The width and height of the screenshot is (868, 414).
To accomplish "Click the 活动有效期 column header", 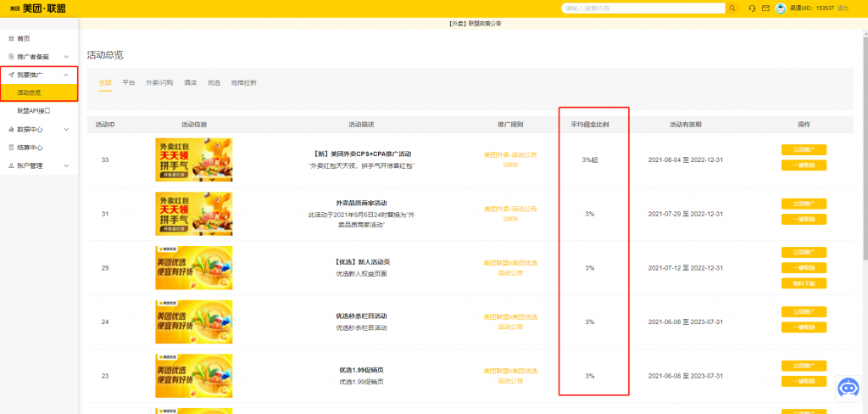I will (685, 125).
